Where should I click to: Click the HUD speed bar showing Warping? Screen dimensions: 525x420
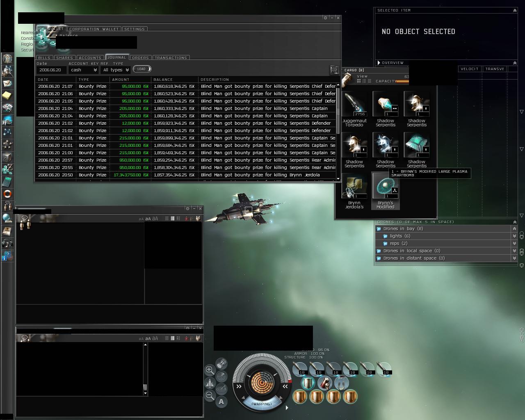click(x=262, y=404)
